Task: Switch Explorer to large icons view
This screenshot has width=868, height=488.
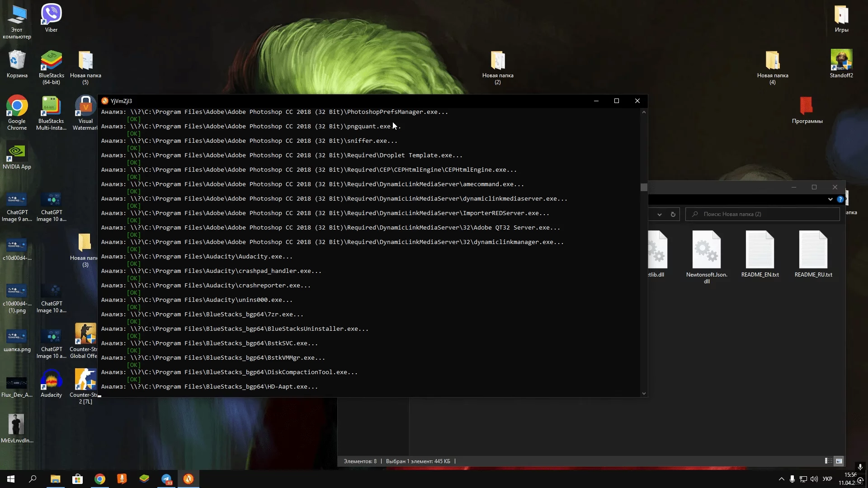Action: (839, 461)
